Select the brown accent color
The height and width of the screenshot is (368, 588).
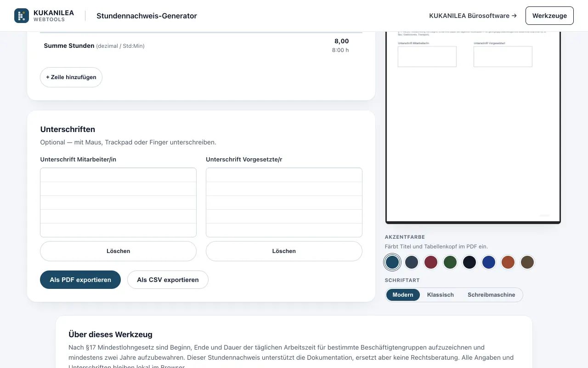527,262
